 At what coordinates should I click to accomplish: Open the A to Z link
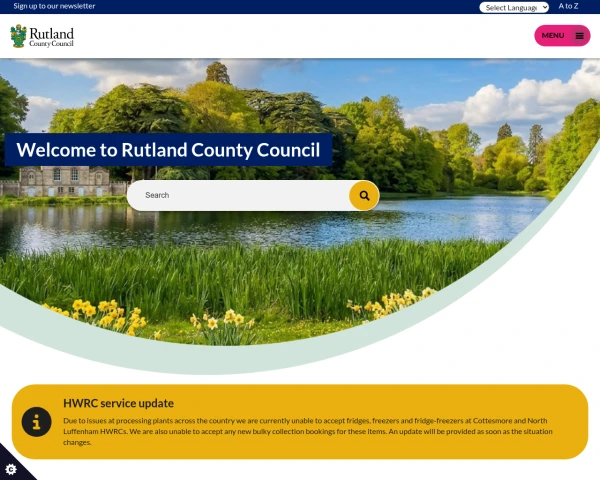click(x=568, y=6)
